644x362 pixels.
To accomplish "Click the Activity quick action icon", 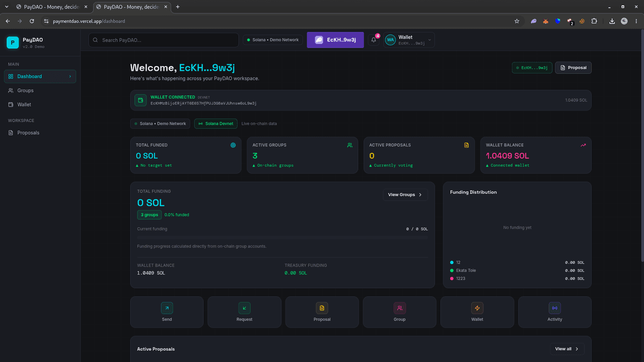I will pos(554,308).
